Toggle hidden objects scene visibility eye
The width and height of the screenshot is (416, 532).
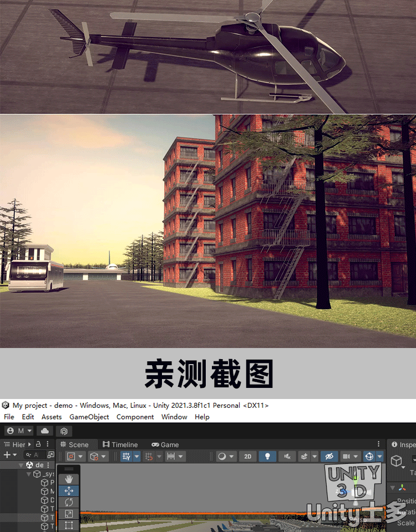click(329, 456)
